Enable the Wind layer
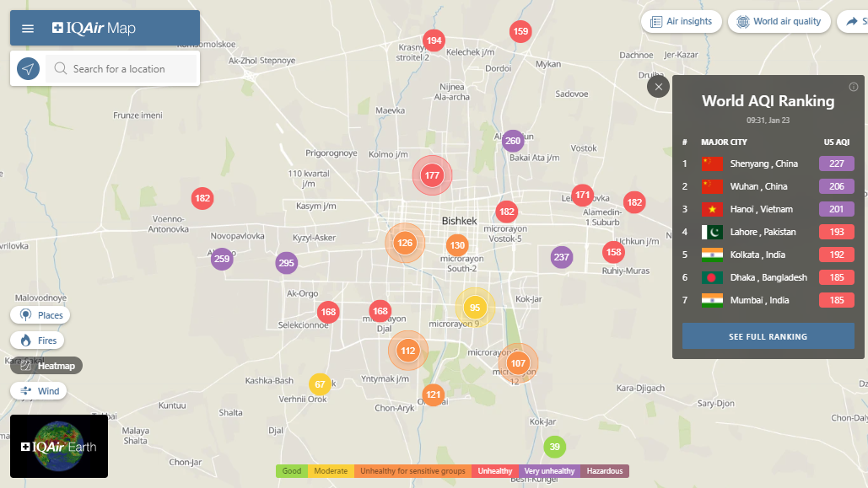868x488 pixels. point(40,391)
